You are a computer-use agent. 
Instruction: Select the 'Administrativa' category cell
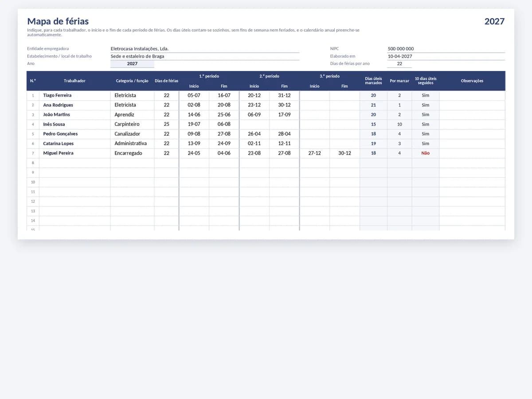tap(132, 144)
